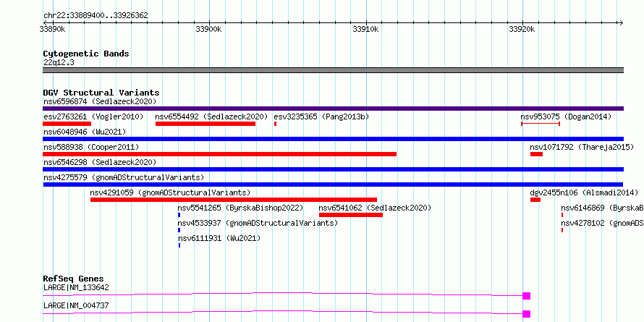This screenshot has height=322, width=644.
Task: Click the red esv2763261 variant bar
Action: pyautogui.click(x=67, y=124)
